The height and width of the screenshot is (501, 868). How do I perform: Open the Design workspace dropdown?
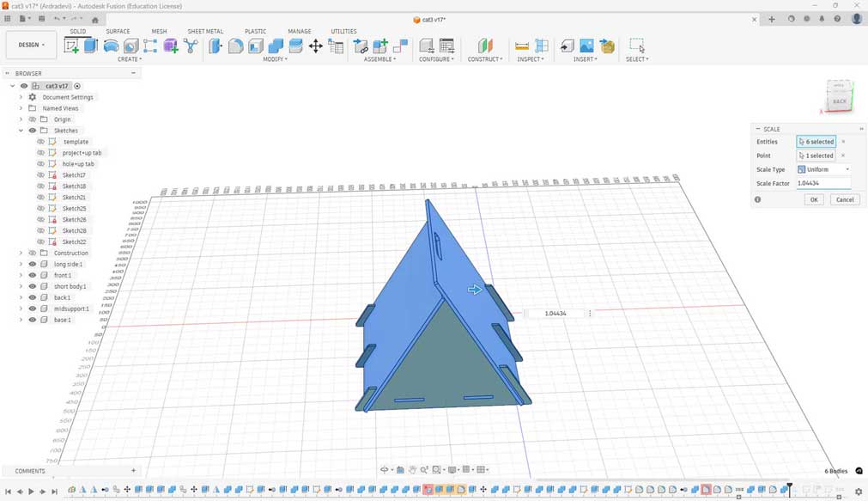31,45
